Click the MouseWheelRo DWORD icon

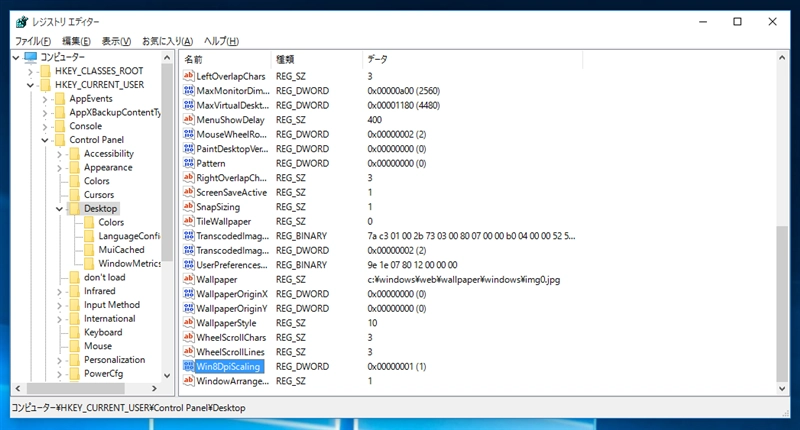[x=189, y=134]
